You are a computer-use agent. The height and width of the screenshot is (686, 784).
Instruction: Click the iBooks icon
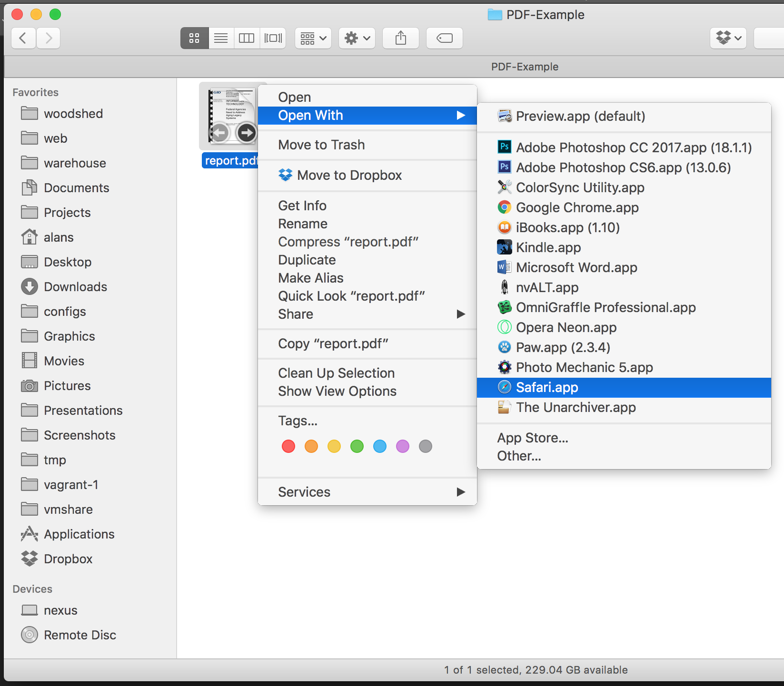coord(505,227)
